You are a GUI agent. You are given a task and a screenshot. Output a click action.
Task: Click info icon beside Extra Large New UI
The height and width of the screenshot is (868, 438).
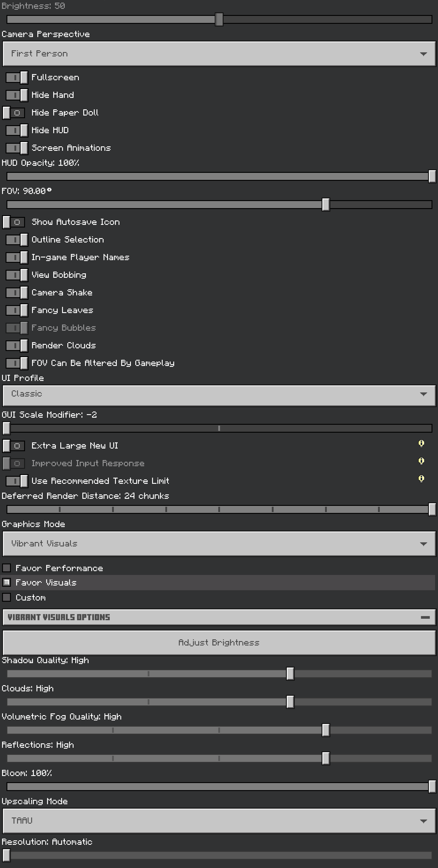click(421, 444)
